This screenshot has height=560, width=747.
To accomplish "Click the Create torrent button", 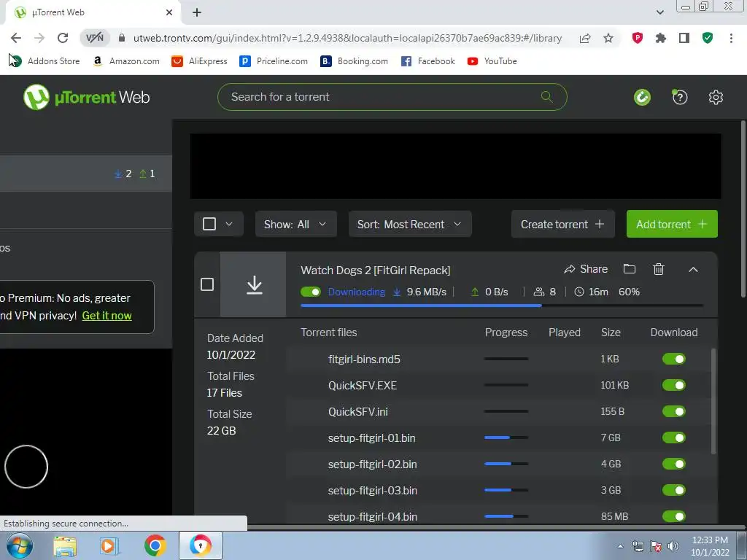I will point(562,224).
